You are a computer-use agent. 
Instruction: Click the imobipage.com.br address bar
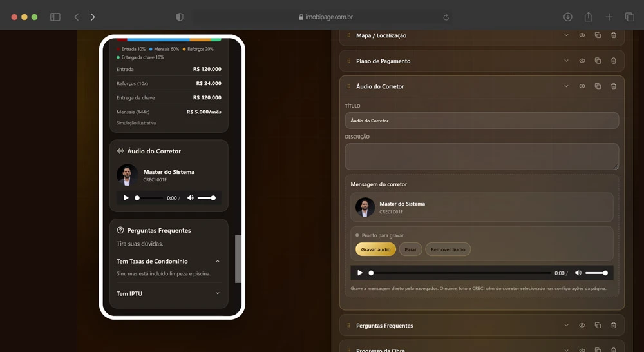click(x=323, y=17)
